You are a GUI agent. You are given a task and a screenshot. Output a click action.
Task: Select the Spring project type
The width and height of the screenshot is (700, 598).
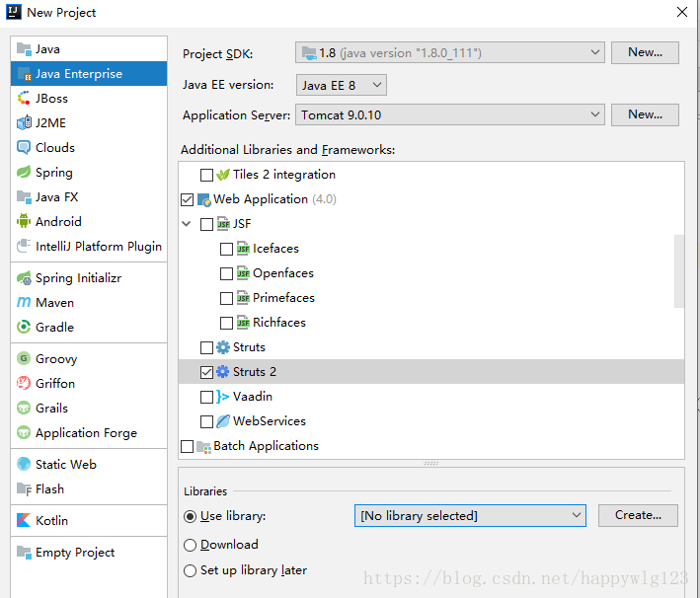tap(89, 173)
